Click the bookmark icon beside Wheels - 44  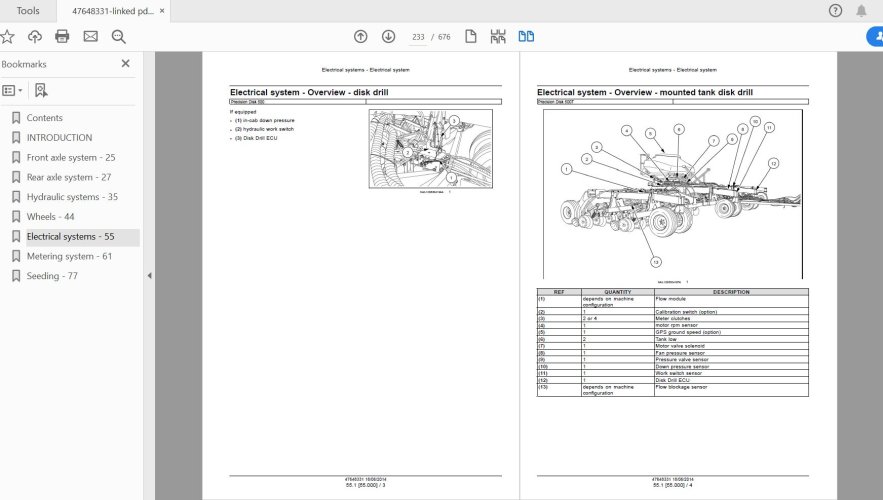[16, 217]
